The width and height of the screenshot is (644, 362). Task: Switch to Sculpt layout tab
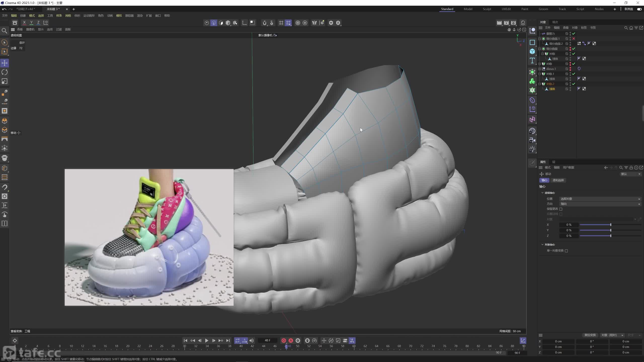(x=487, y=9)
